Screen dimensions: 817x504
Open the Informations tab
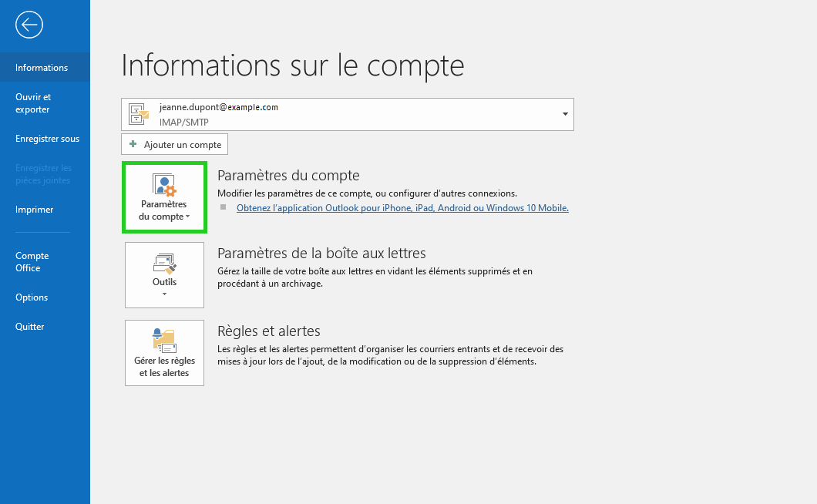pos(45,67)
